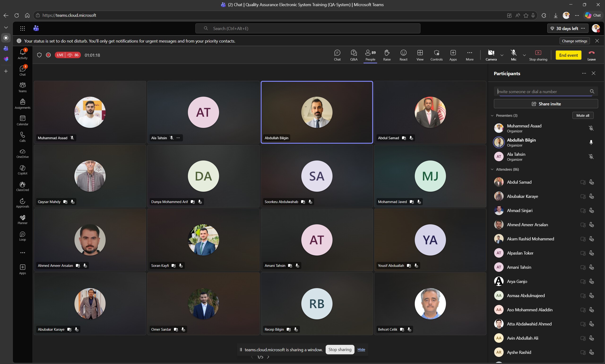Open the React emoji menu
Viewport: 605px width, 364px height.
coord(403,55)
